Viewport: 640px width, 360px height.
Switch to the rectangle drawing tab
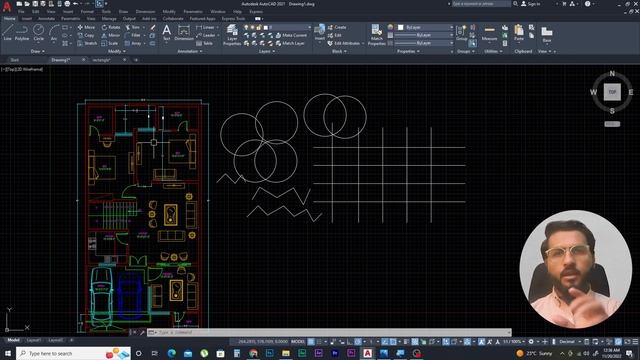pyautogui.click(x=101, y=60)
